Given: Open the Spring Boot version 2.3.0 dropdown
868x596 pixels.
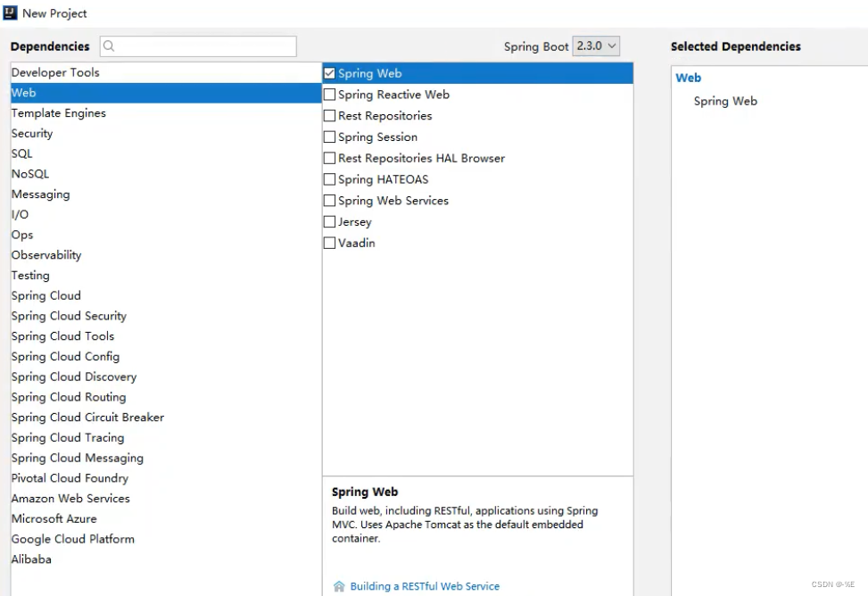Looking at the screenshot, I should pos(596,46).
